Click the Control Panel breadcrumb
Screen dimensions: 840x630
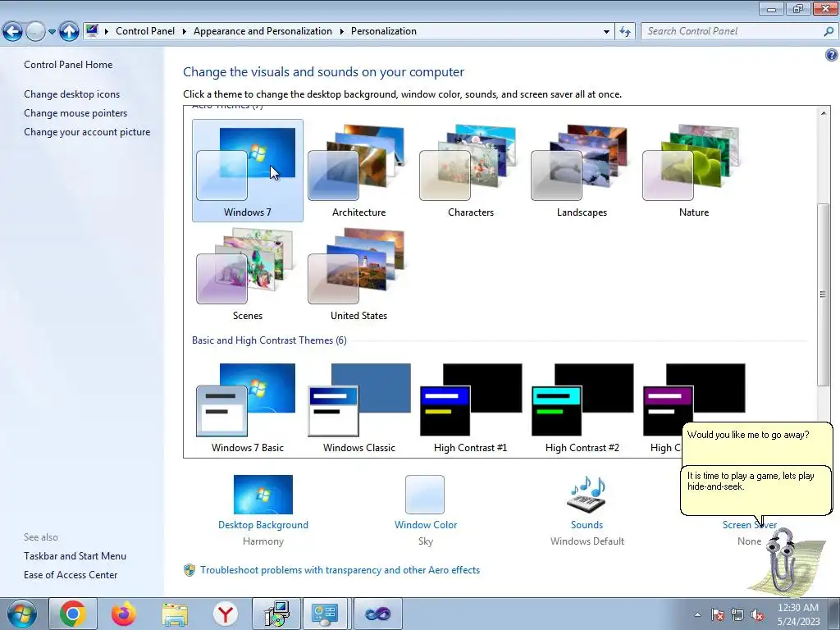145,31
